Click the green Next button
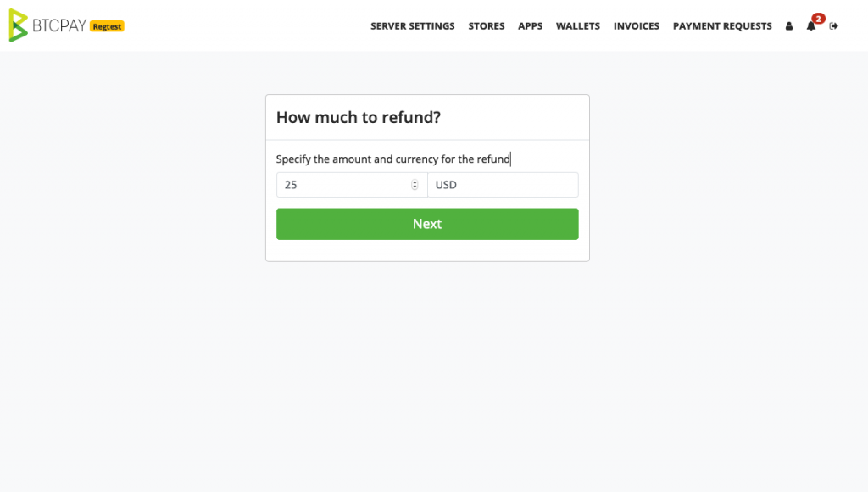Screen dimensions: 868x492 427,224
